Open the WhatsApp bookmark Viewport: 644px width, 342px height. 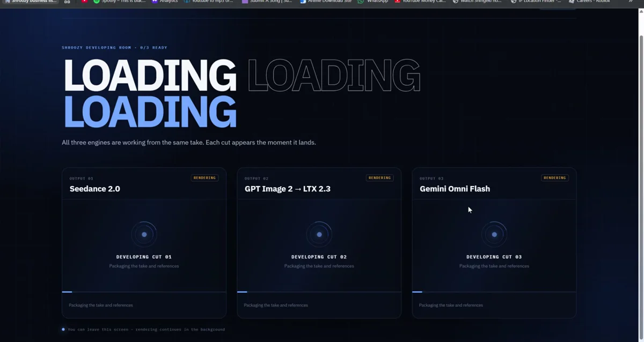point(373,2)
